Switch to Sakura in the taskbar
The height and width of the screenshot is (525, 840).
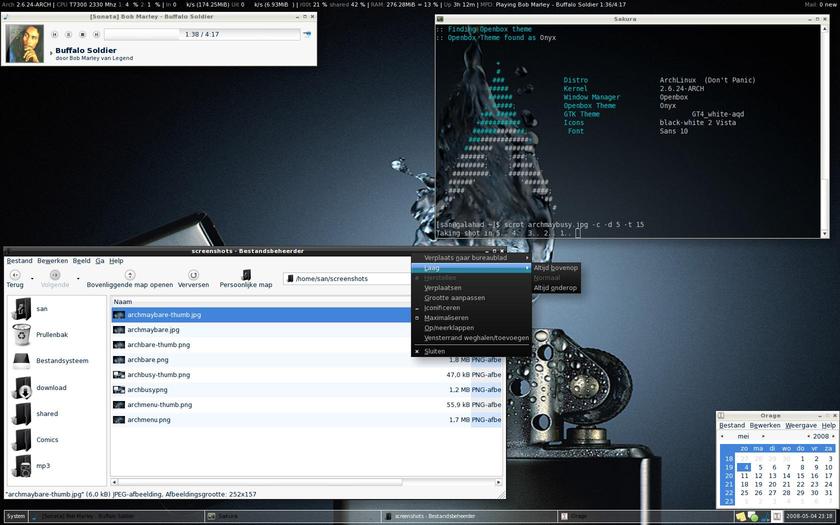coord(292,516)
